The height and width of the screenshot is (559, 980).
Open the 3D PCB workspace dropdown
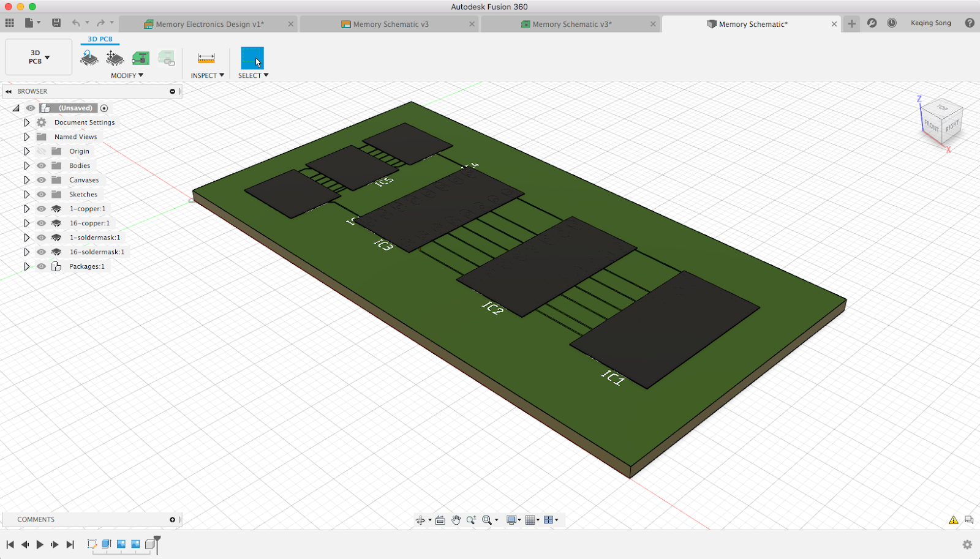coord(39,58)
